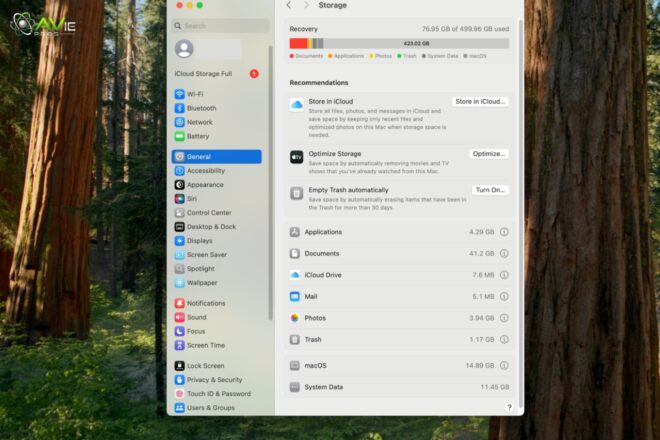This screenshot has width=660, height=440.
Task: Open info for iCloud Drive storage
Action: click(504, 275)
